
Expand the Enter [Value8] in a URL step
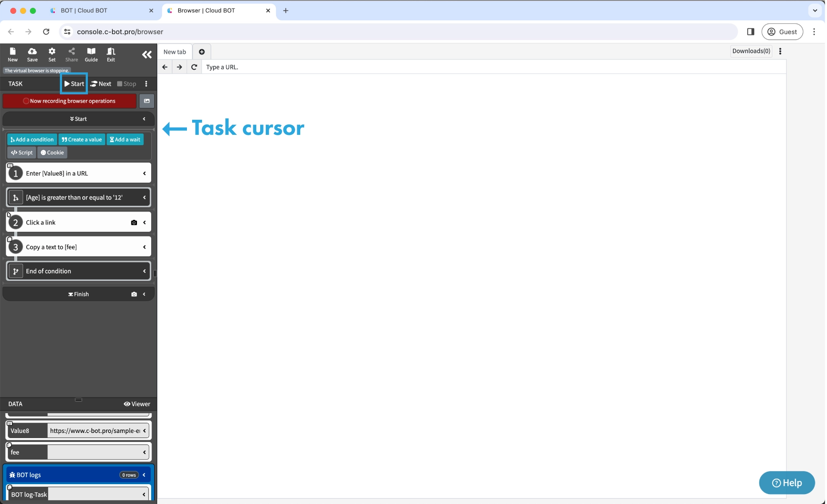click(144, 173)
